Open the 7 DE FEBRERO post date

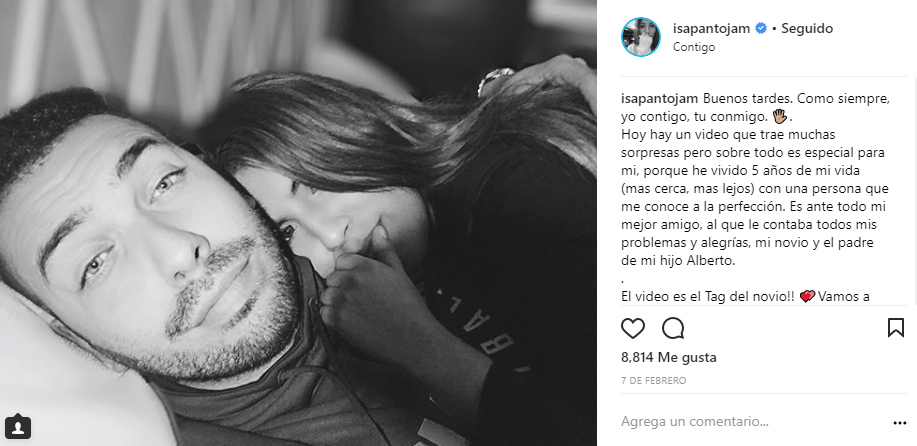coord(653,381)
